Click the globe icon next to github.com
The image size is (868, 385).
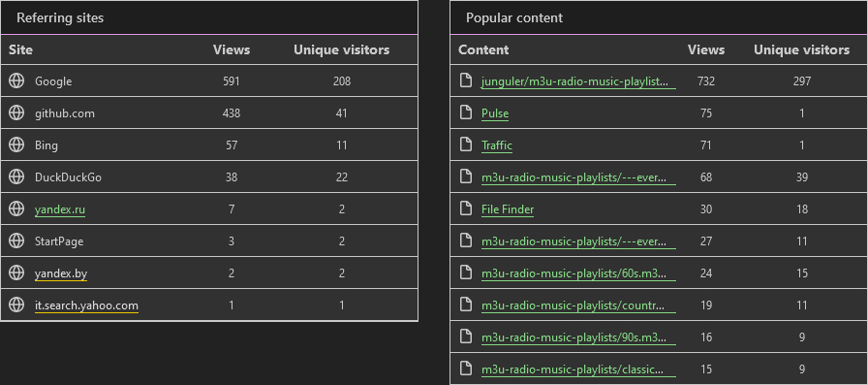click(16, 113)
